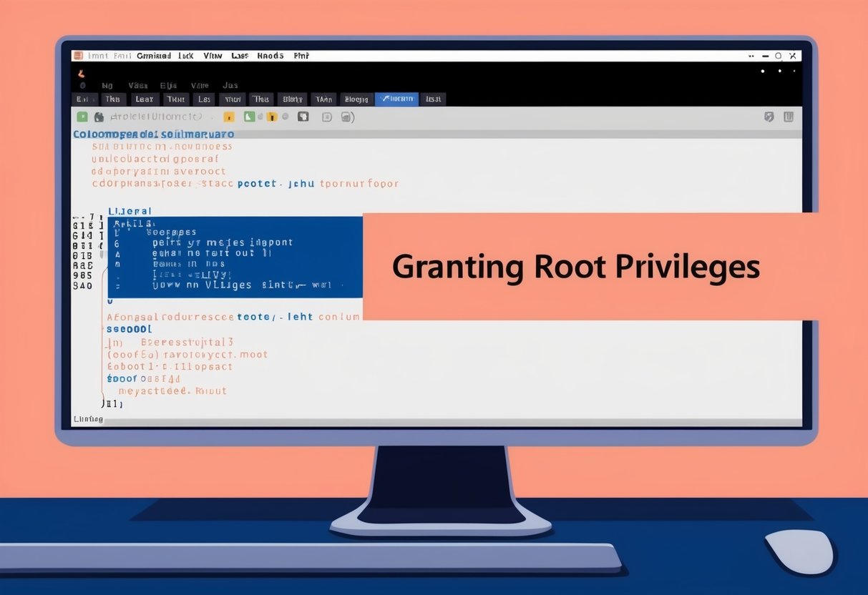Open the Haods menu in the menu bar
The image size is (868, 595).
click(x=270, y=55)
